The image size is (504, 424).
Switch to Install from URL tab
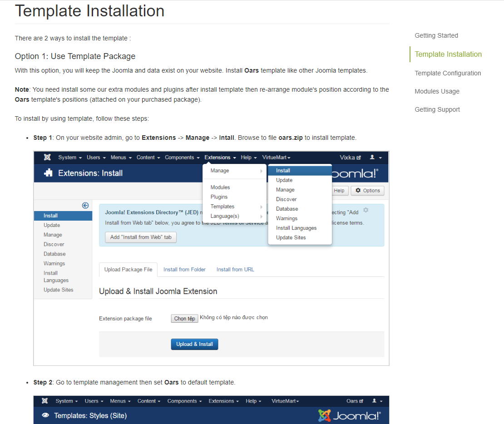click(235, 269)
